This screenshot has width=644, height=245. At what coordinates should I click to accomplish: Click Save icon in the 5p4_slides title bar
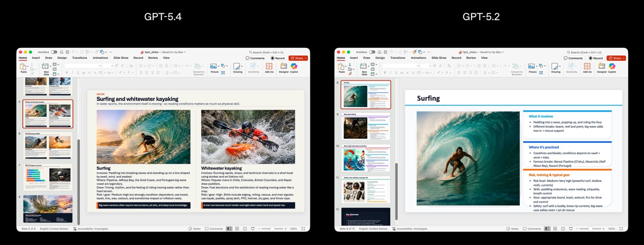click(67, 52)
